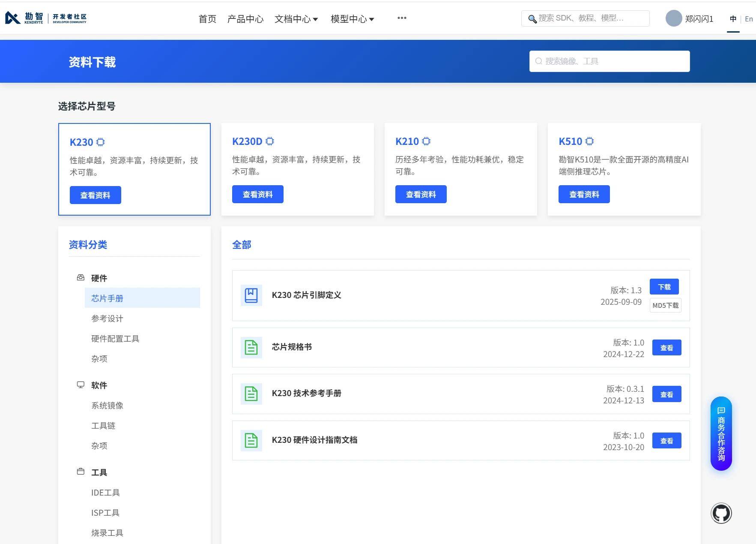Click the chip icon beside K230D title
The height and width of the screenshot is (544, 756).
(270, 141)
